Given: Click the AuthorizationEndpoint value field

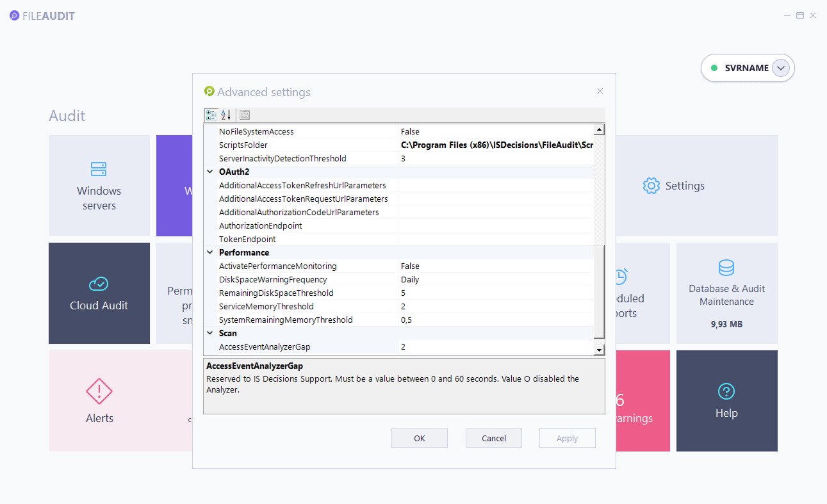Looking at the screenshot, I should 496,225.
